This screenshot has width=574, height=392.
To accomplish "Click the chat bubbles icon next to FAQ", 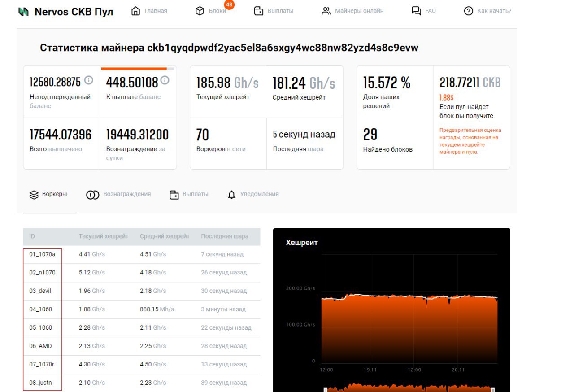I will (x=416, y=11).
